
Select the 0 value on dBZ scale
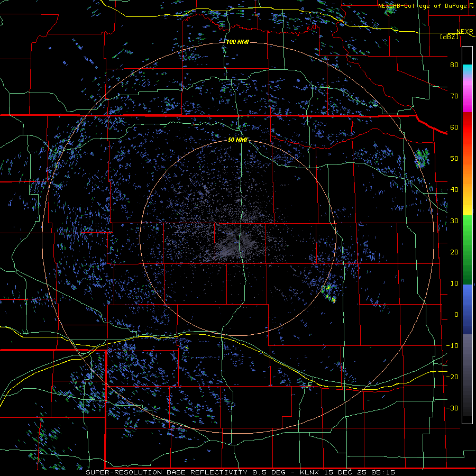(x=456, y=315)
